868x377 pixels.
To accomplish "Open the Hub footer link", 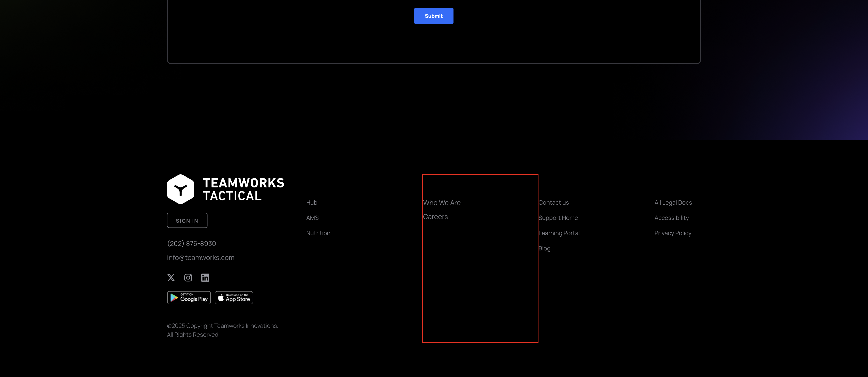I will pos(312,203).
